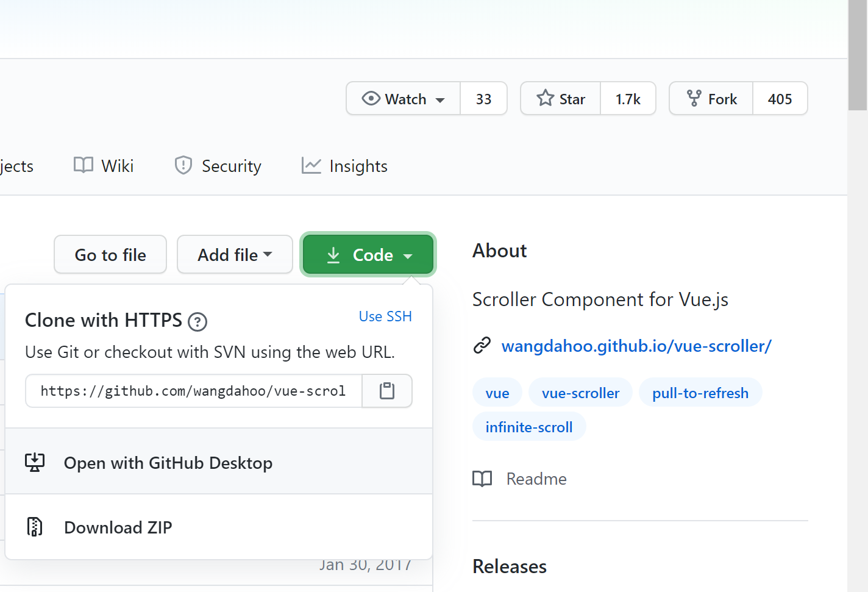Click the Insights graph icon
The image size is (868, 592).
(311, 165)
